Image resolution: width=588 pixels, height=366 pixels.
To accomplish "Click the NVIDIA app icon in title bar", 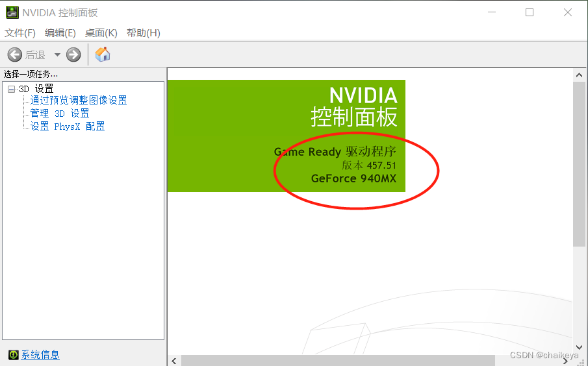I will (12, 12).
